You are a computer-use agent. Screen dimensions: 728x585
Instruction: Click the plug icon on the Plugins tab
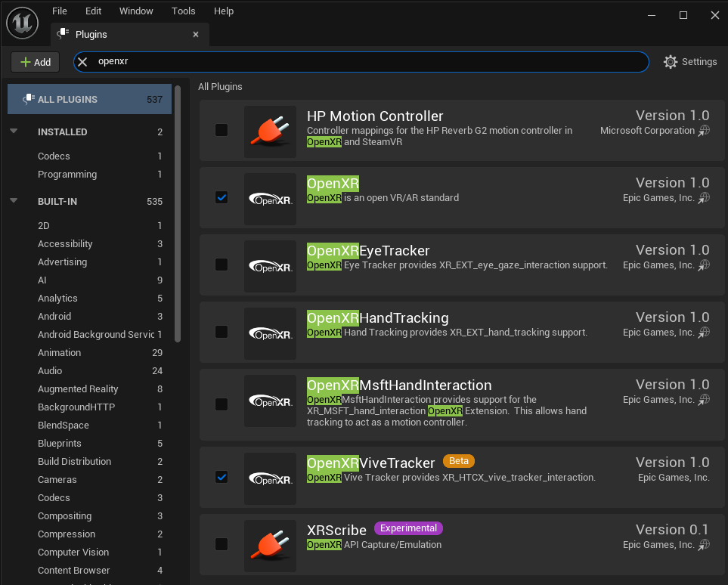click(x=63, y=34)
